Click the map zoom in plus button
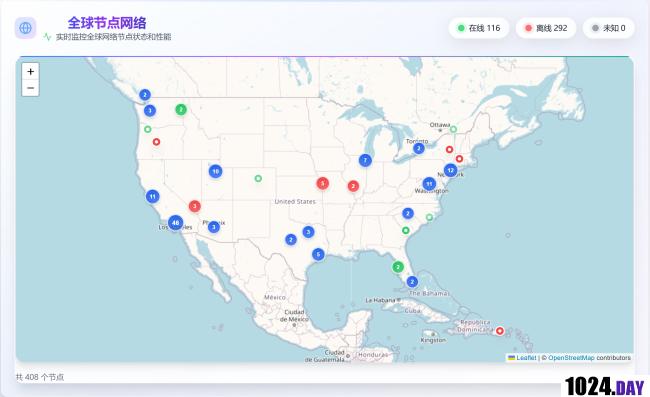 pyautogui.click(x=30, y=72)
